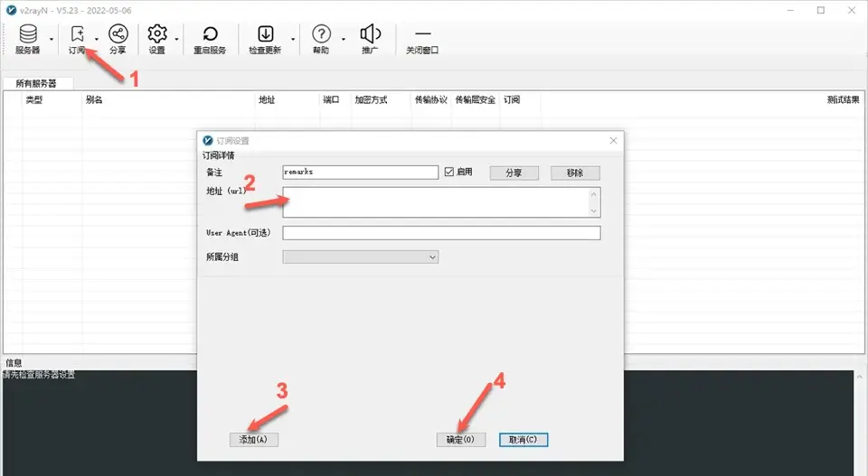Expand the Settings button dropdown arrow
This screenshot has width=868, height=476.
(177, 40)
